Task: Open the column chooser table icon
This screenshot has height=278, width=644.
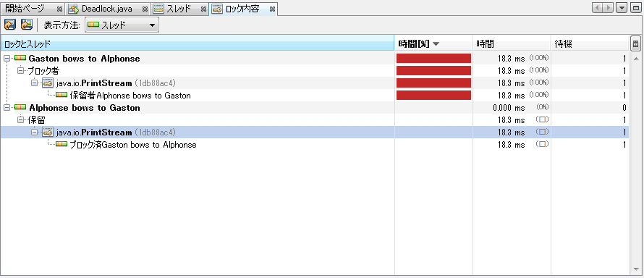Action: (x=635, y=43)
